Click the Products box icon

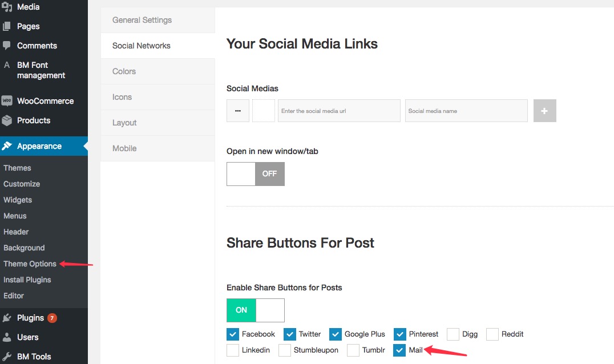7,120
